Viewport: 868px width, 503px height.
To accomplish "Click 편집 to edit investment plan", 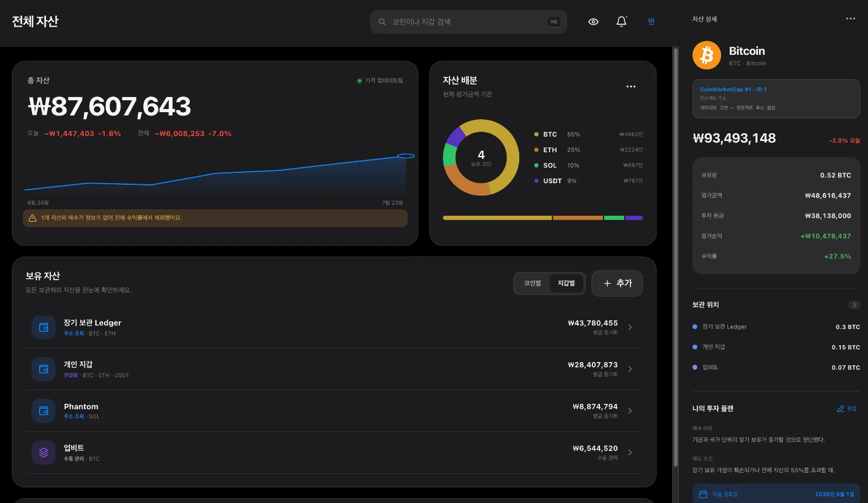I will (x=847, y=409).
